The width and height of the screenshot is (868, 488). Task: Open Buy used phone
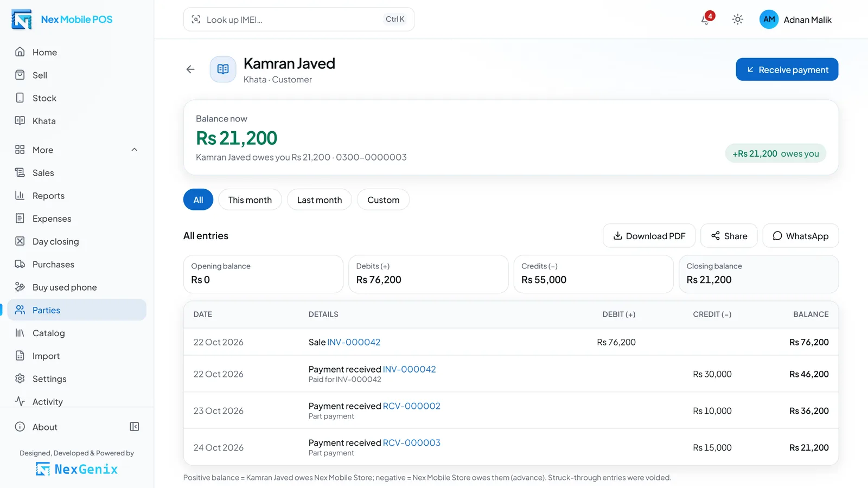coord(77,287)
